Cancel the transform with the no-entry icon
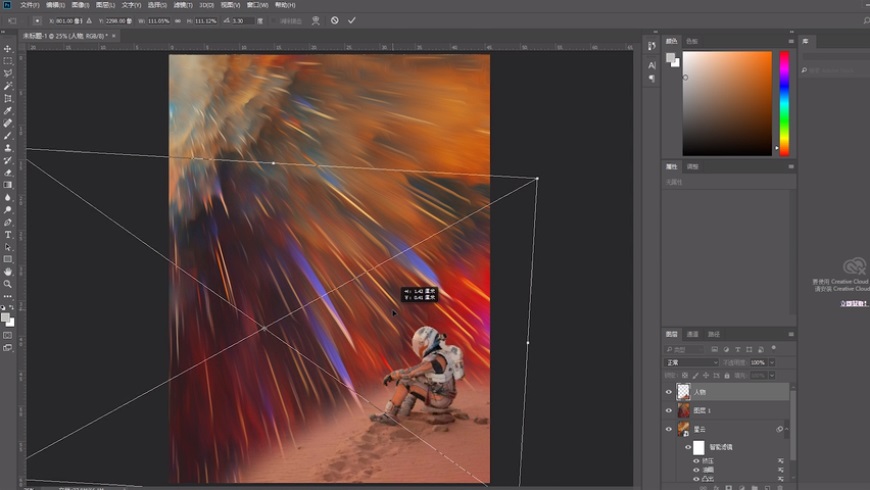Viewport: 870px width, 490px height. (335, 21)
